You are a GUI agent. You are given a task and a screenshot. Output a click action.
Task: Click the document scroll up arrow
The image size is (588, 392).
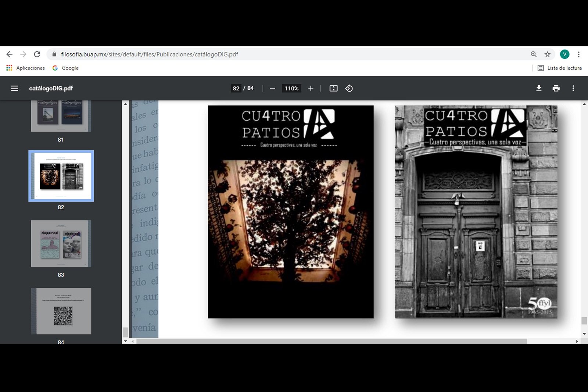pos(584,104)
